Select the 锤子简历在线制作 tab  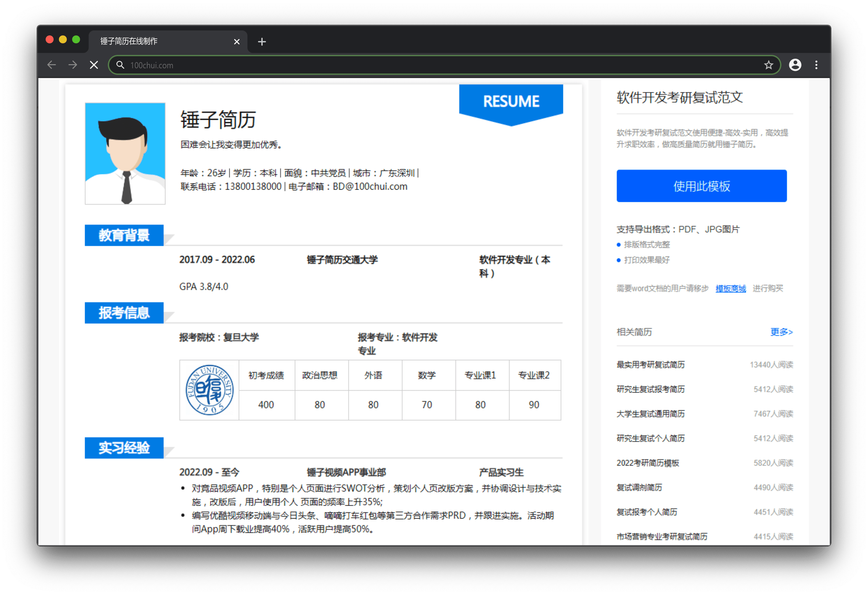pyautogui.click(x=168, y=41)
